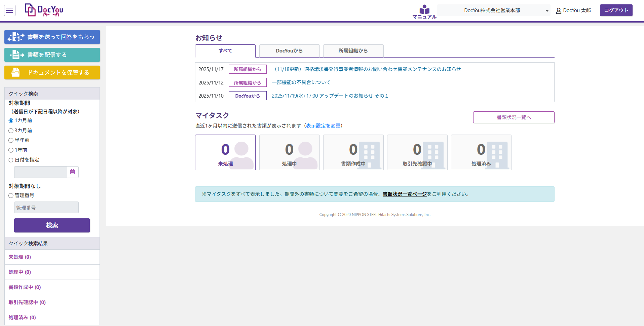Switch to the 所属組織から notice tab
This screenshot has width=644, height=326.
point(353,51)
